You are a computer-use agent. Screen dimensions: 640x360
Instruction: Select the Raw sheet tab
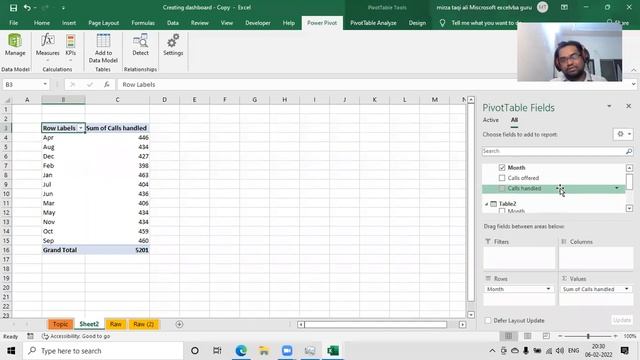116,324
